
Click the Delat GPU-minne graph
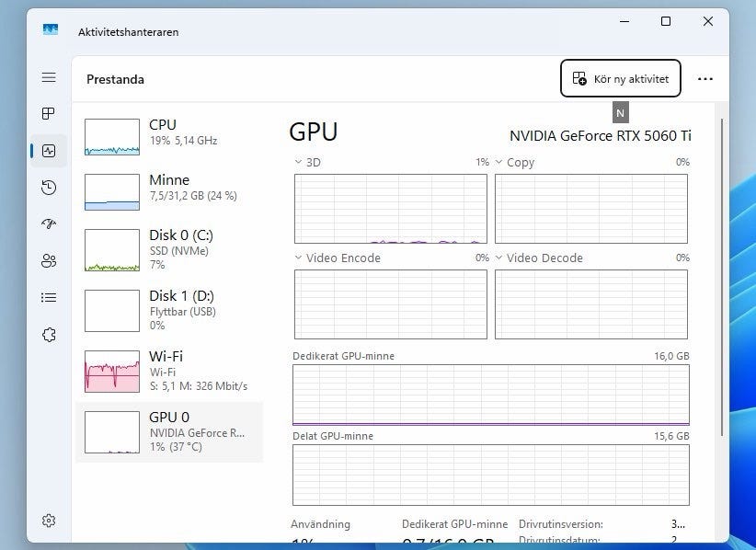(x=491, y=475)
